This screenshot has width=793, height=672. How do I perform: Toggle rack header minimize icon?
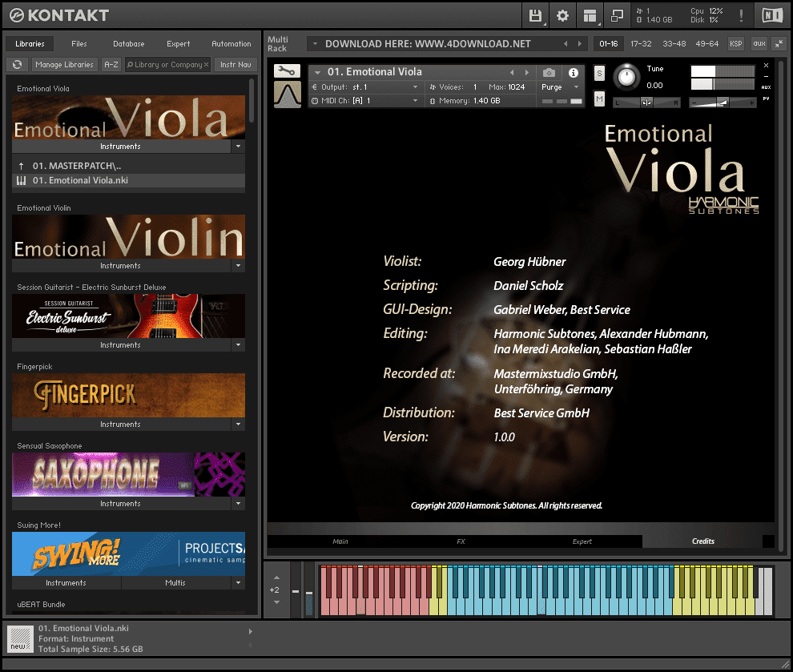[x=779, y=44]
